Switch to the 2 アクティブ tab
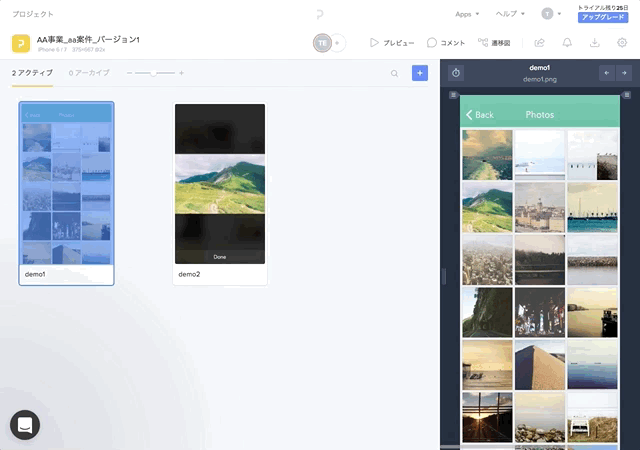 [x=32, y=73]
